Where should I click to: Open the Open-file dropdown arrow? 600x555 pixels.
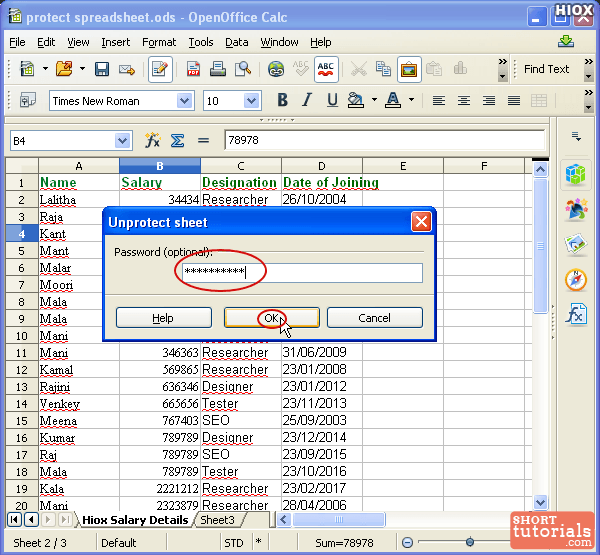[82, 69]
